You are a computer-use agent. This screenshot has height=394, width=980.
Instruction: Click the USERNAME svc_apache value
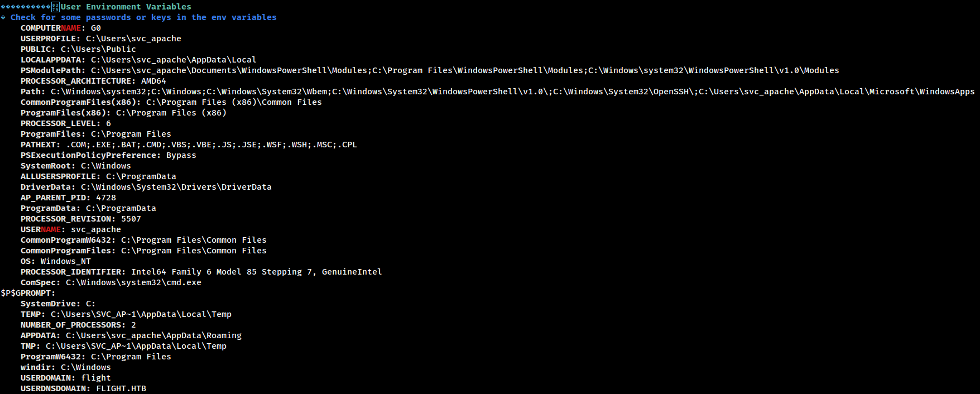96,229
